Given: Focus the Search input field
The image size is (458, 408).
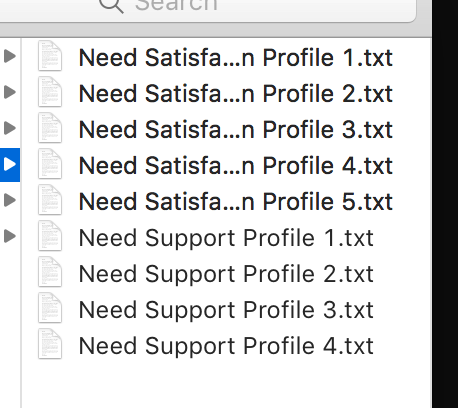Looking at the screenshot, I should click(207, 8).
